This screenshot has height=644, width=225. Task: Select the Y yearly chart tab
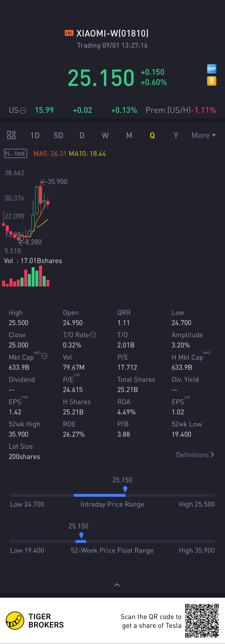click(x=176, y=135)
